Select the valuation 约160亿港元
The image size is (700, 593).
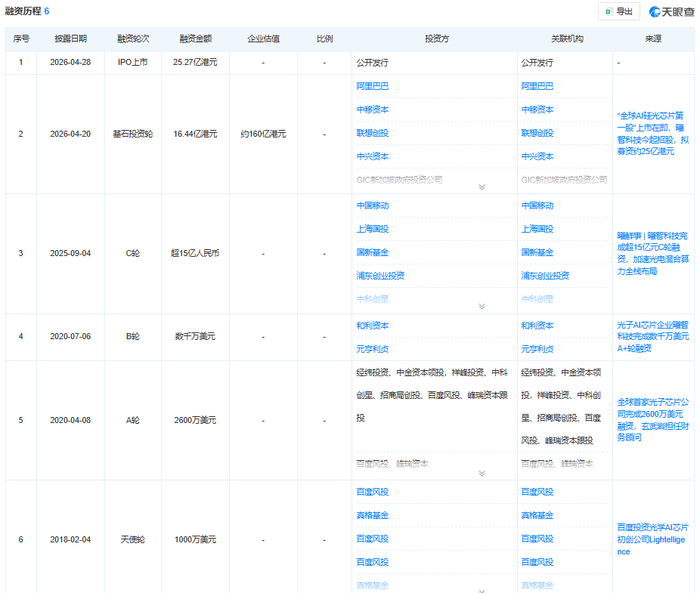pos(263,134)
